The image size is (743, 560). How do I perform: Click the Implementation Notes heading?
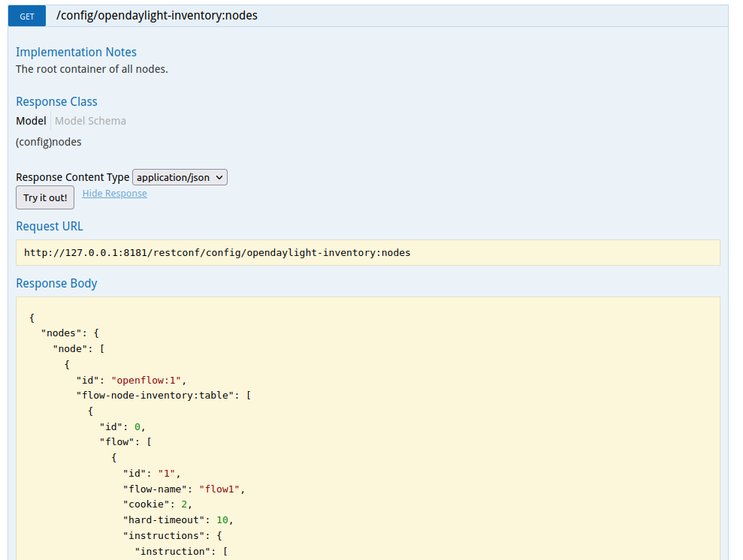(76, 52)
